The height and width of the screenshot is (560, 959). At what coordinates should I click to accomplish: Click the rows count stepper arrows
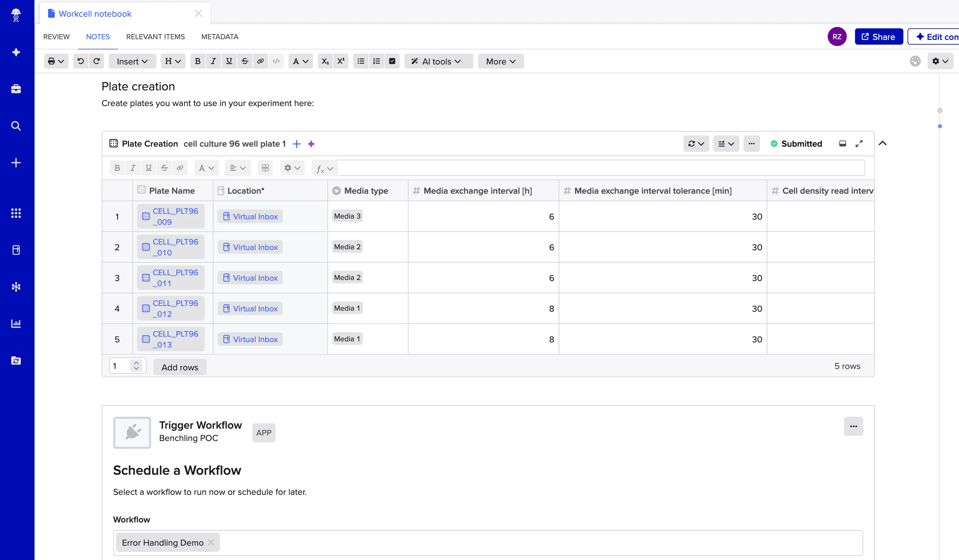click(x=136, y=366)
